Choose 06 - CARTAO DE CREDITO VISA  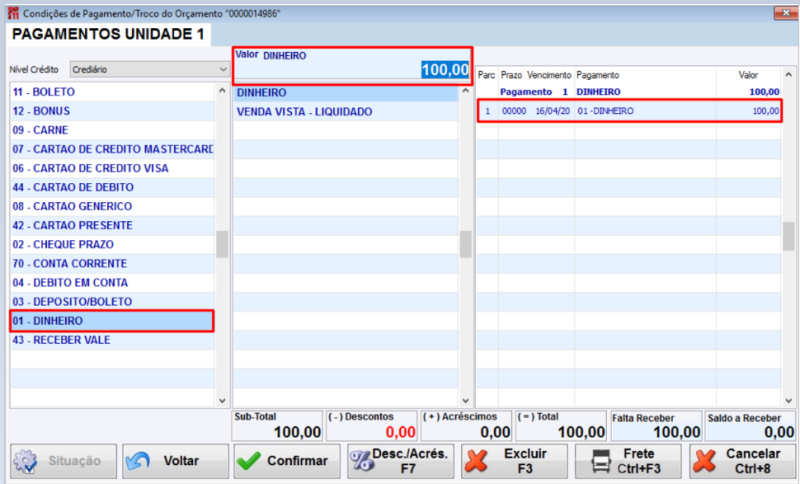point(112,168)
